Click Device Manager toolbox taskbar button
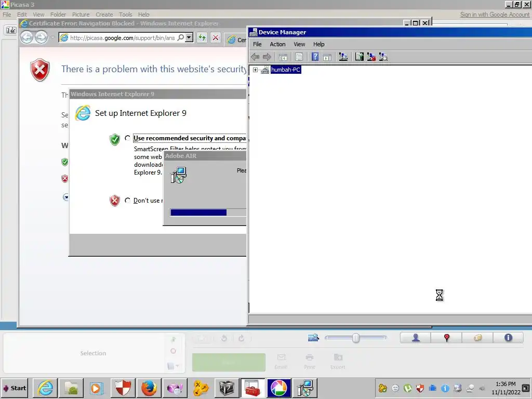This screenshot has width=532, height=399. click(x=253, y=388)
